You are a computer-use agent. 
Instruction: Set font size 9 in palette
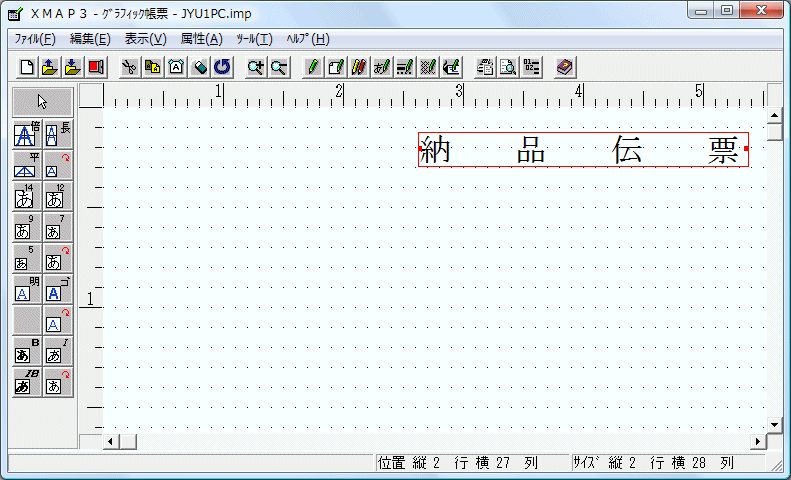point(27,227)
